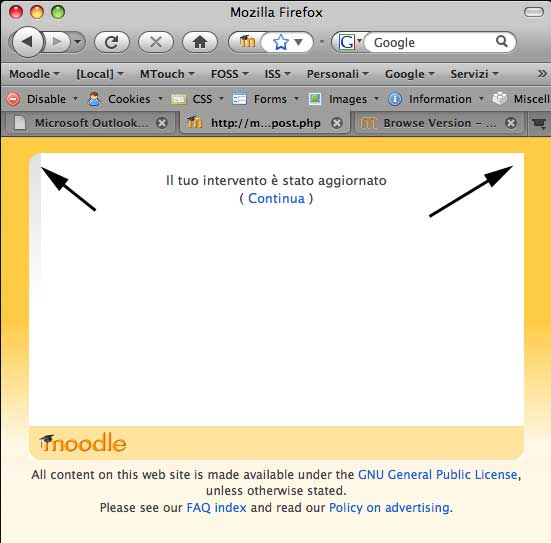Reload the current page
Image resolution: width=551 pixels, height=543 pixels.
point(112,42)
